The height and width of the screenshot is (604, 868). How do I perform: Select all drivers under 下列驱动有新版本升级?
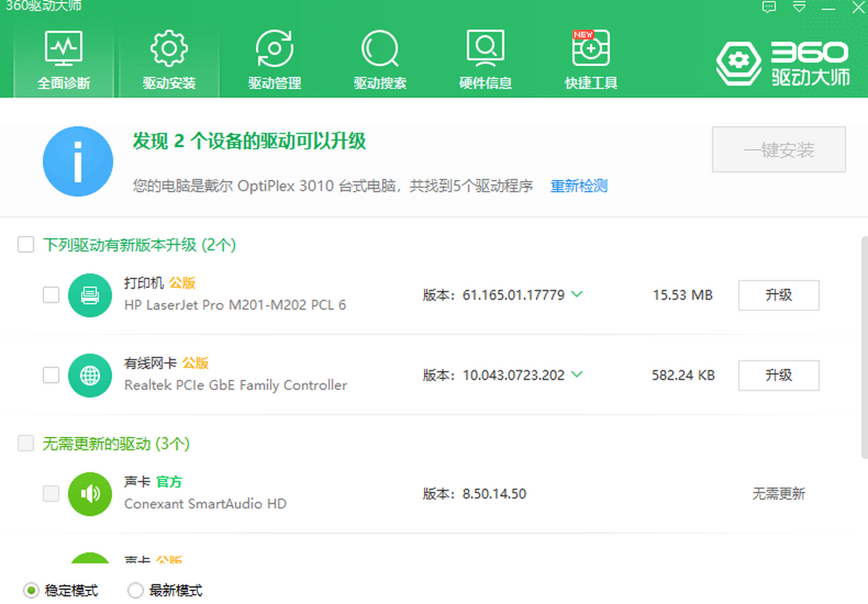(x=26, y=245)
